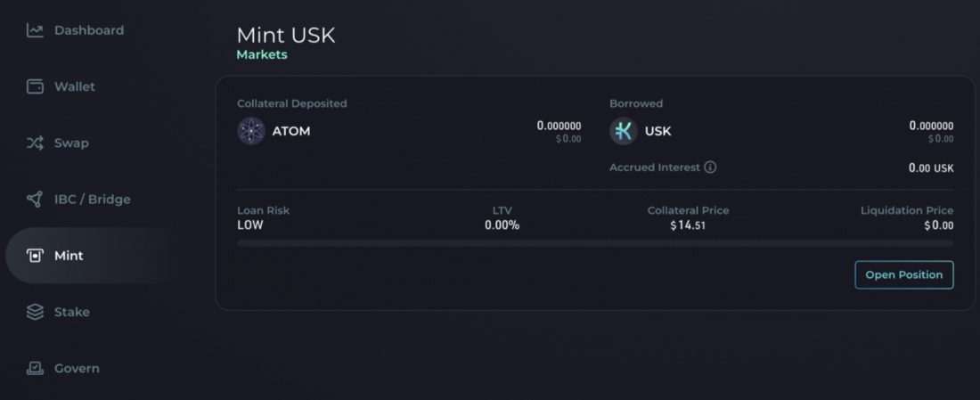Select the Stake menu entry
Screen dimensions: 980x400
[72, 312]
